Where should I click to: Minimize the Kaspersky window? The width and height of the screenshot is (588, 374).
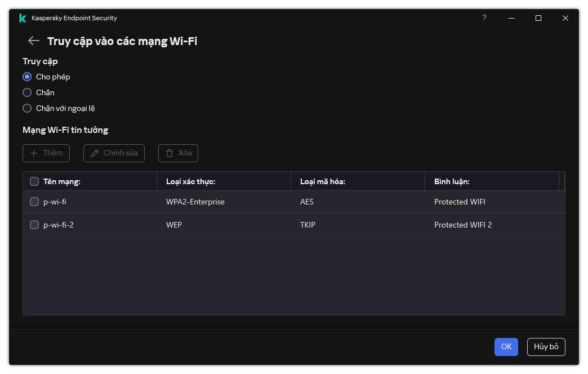[x=511, y=18]
